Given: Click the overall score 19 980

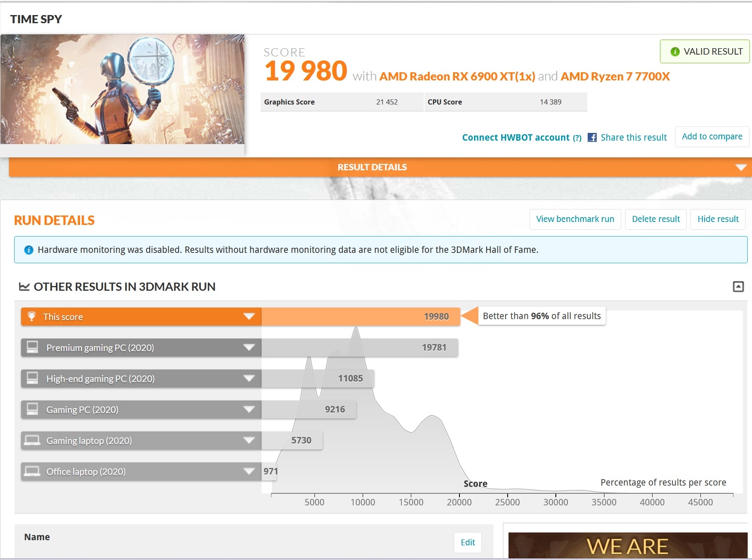Looking at the screenshot, I should click(x=305, y=71).
